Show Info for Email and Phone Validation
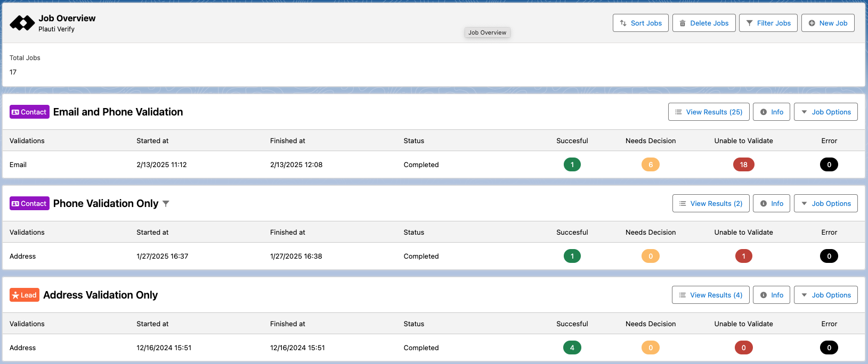868x364 pixels. pyautogui.click(x=772, y=112)
